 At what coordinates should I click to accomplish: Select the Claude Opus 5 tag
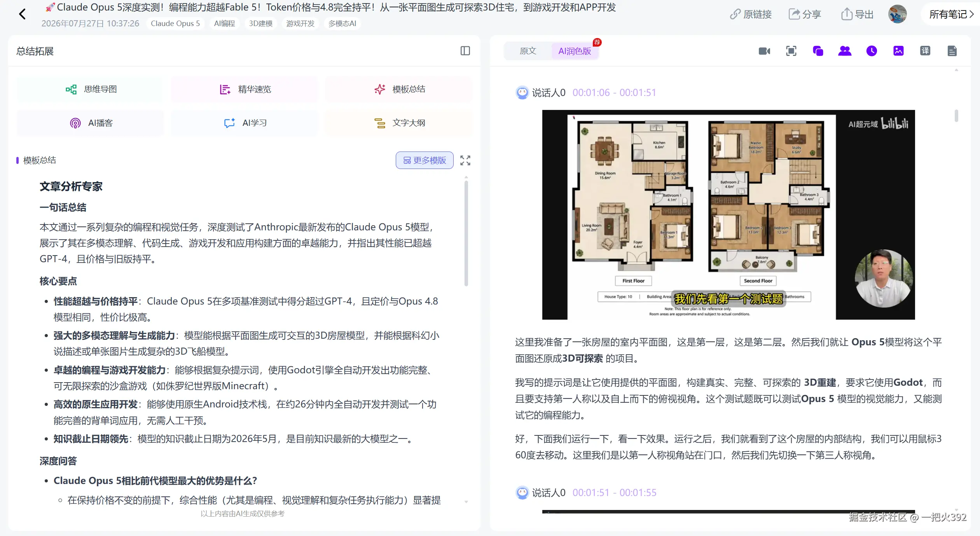pos(175,24)
